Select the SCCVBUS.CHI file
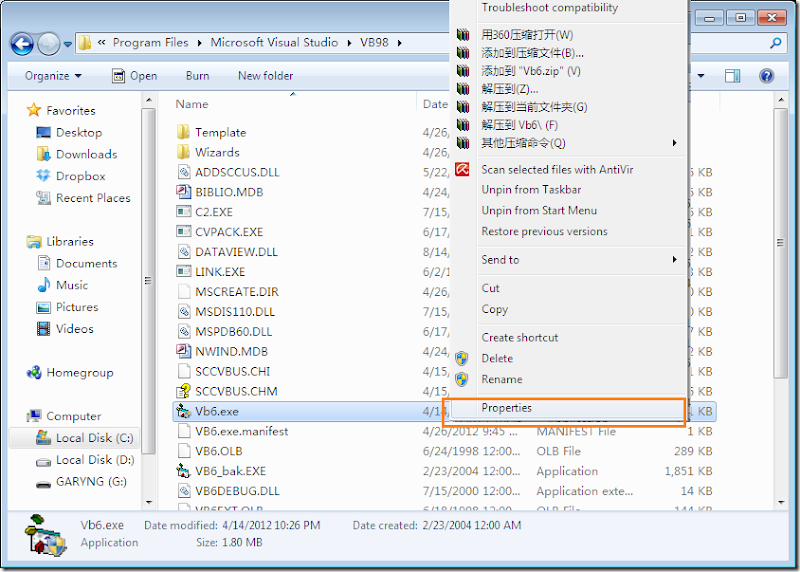Viewport: 800px width, 572px height. pyautogui.click(x=233, y=371)
